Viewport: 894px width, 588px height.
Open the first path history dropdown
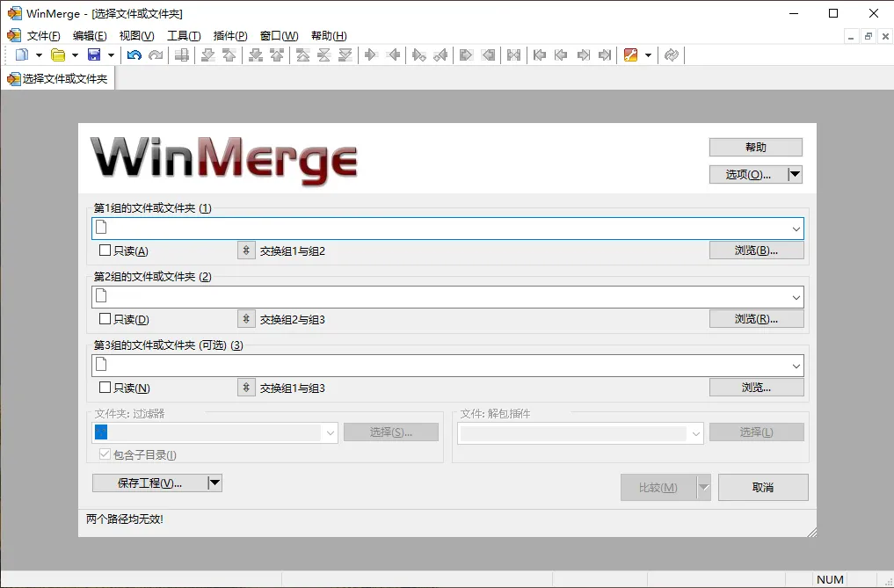pos(796,228)
